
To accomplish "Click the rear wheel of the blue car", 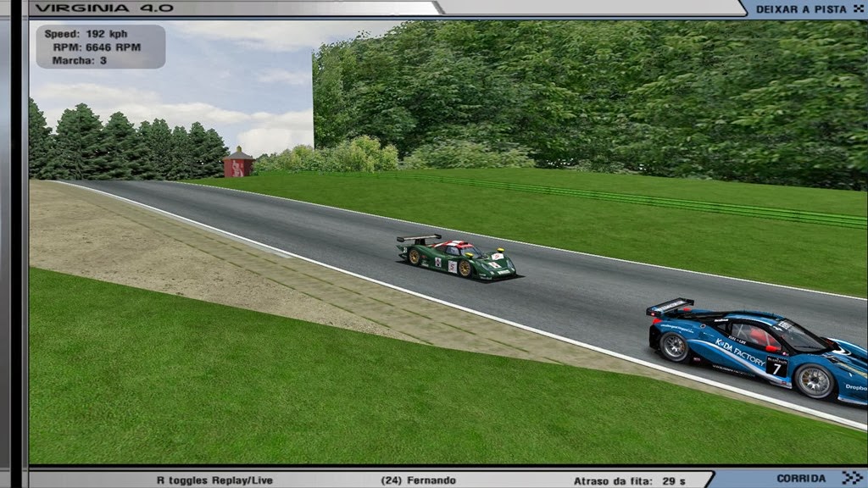I will point(675,347).
